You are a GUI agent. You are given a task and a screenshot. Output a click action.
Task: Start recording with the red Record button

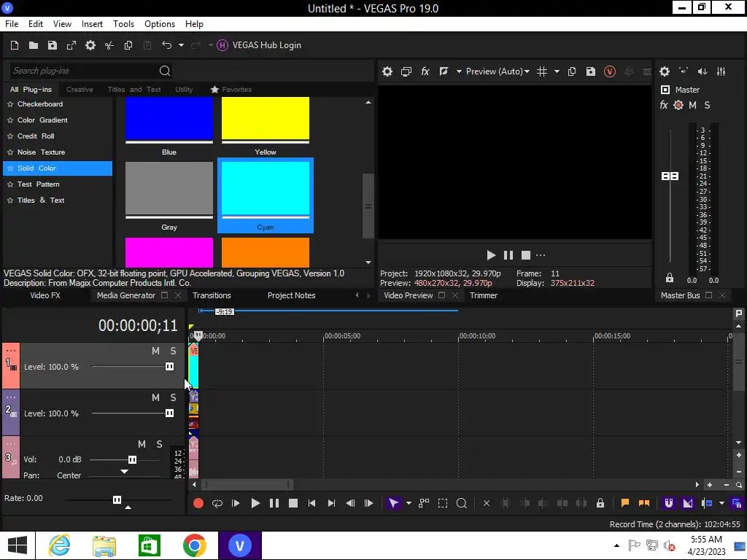pyautogui.click(x=198, y=503)
